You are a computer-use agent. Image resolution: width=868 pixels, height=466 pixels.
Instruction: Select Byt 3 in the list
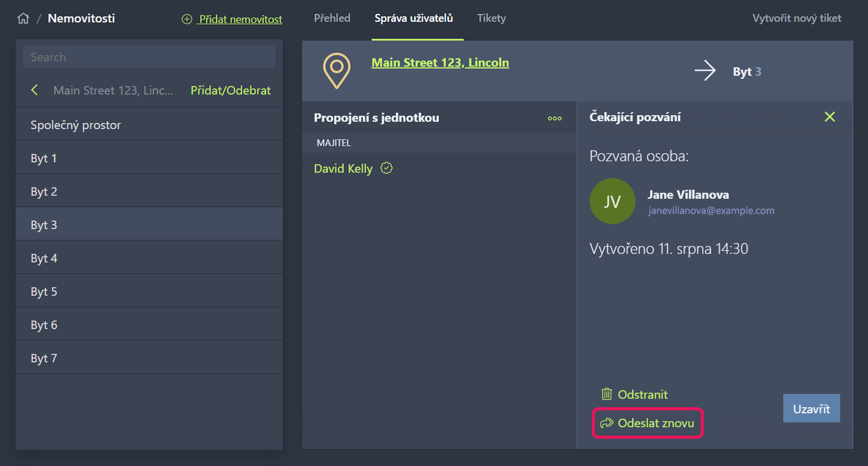tap(149, 225)
